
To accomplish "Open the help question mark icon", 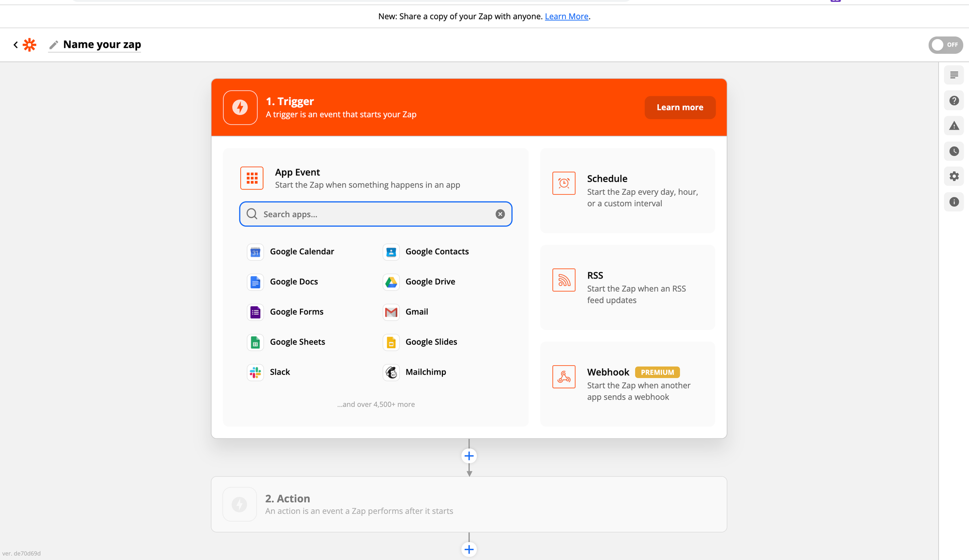I will pyautogui.click(x=954, y=101).
